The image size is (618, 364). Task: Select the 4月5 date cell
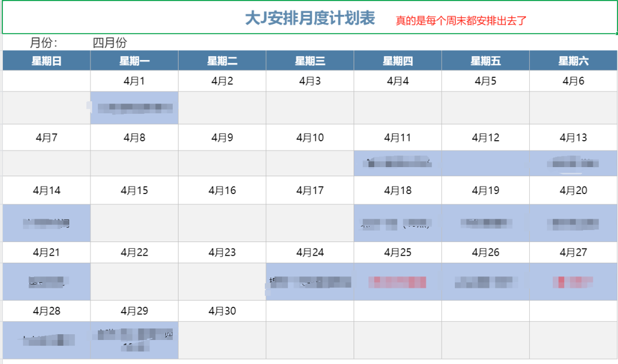click(x=486, y=81)
